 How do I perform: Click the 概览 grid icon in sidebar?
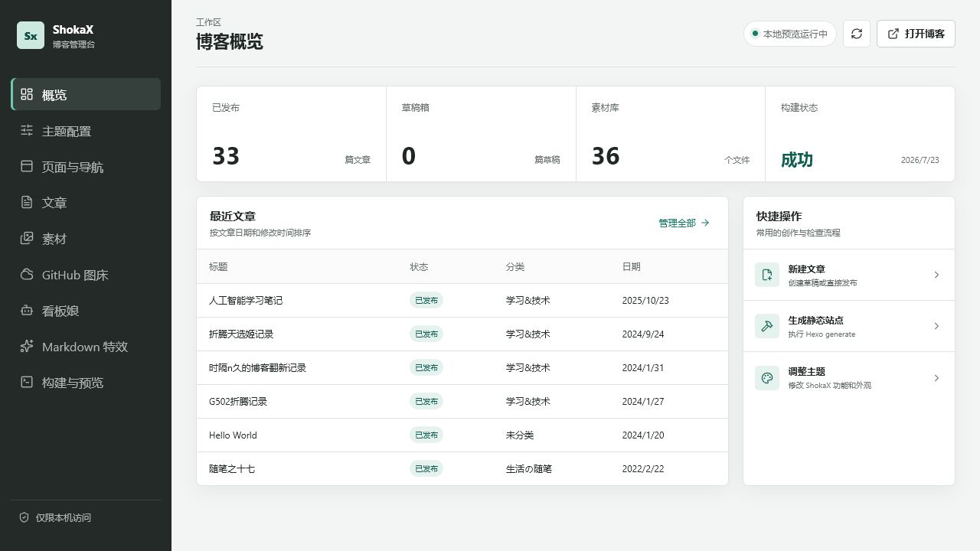(x=27, y=94)
